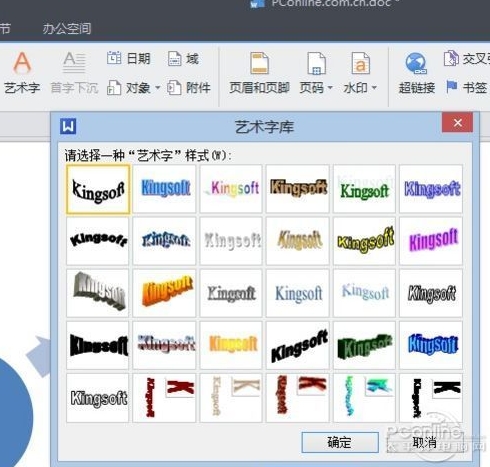
Task: Choose the black diagonal rising Kingsoft style
Action: click(298, 345)
